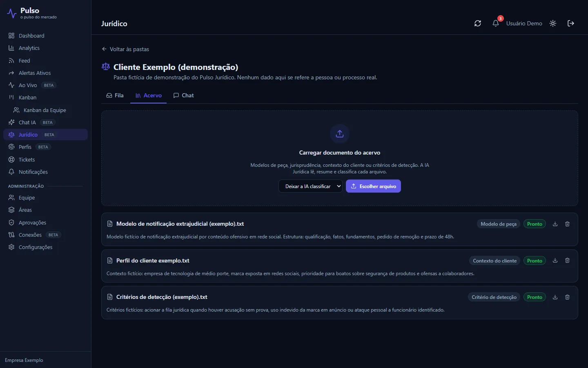588x368 pixels.
Task: Open Notificações in sidebar
Action: pos(45,172)
